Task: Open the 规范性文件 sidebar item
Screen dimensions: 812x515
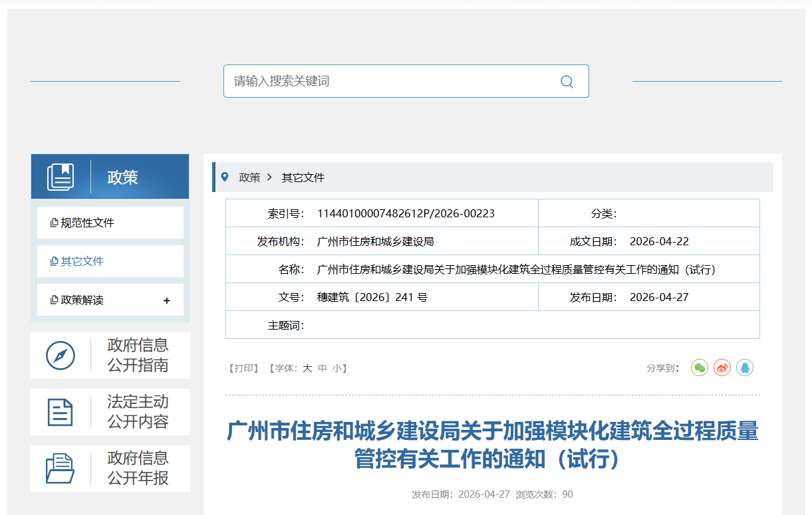Action: [x=87, y=223]
